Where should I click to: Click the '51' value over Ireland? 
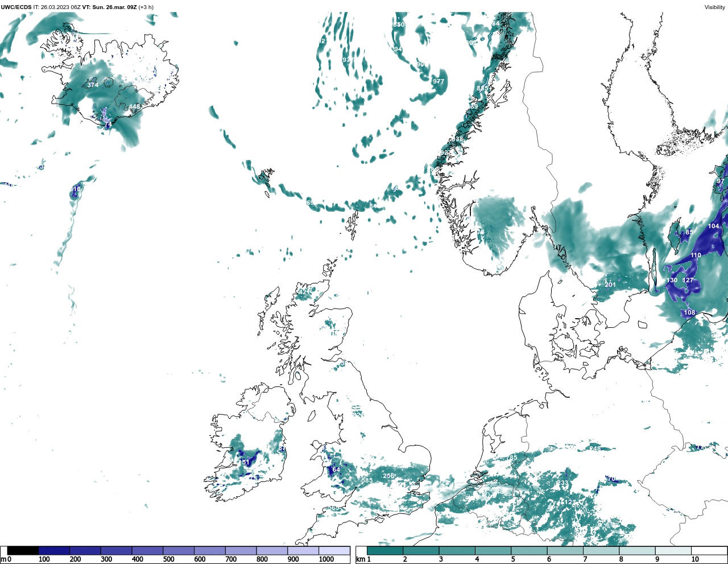246,463
